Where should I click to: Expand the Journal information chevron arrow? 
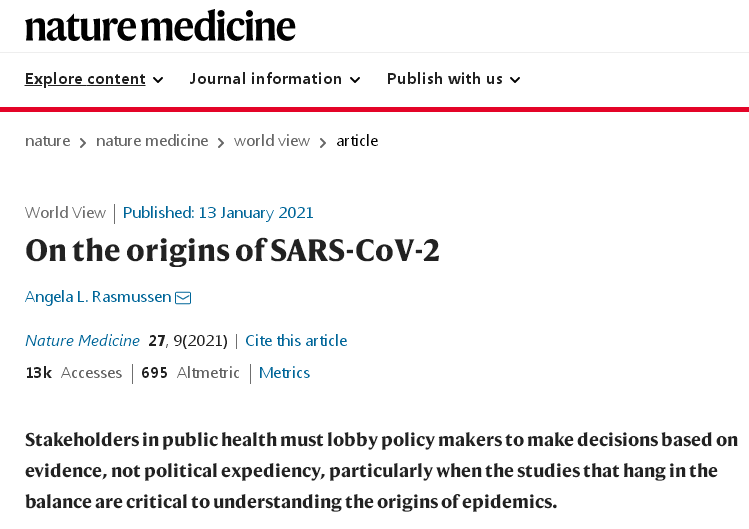[355, 80]
